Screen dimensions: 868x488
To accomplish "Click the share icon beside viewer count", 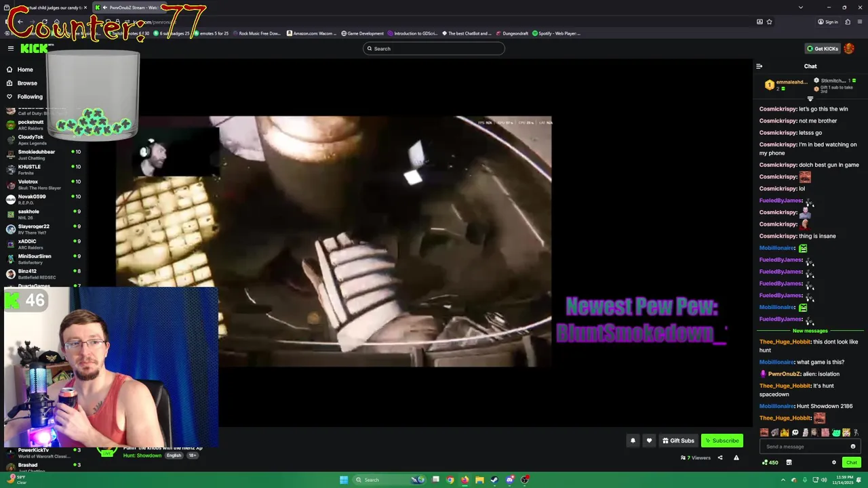I will click(720, 457).
